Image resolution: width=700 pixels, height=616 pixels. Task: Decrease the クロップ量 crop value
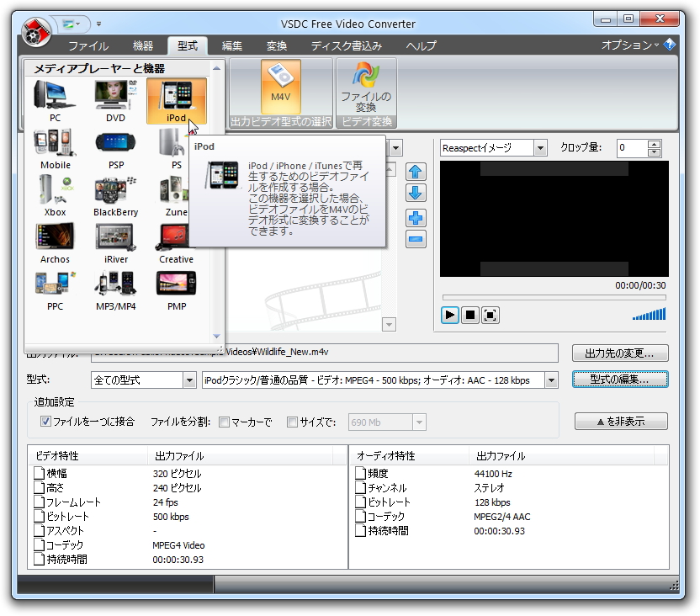click(654, 151)
